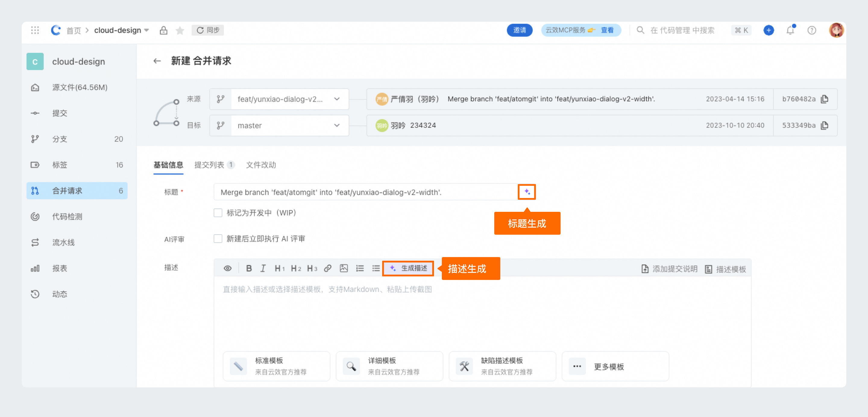Apply H3 heading

pos(312,268)
